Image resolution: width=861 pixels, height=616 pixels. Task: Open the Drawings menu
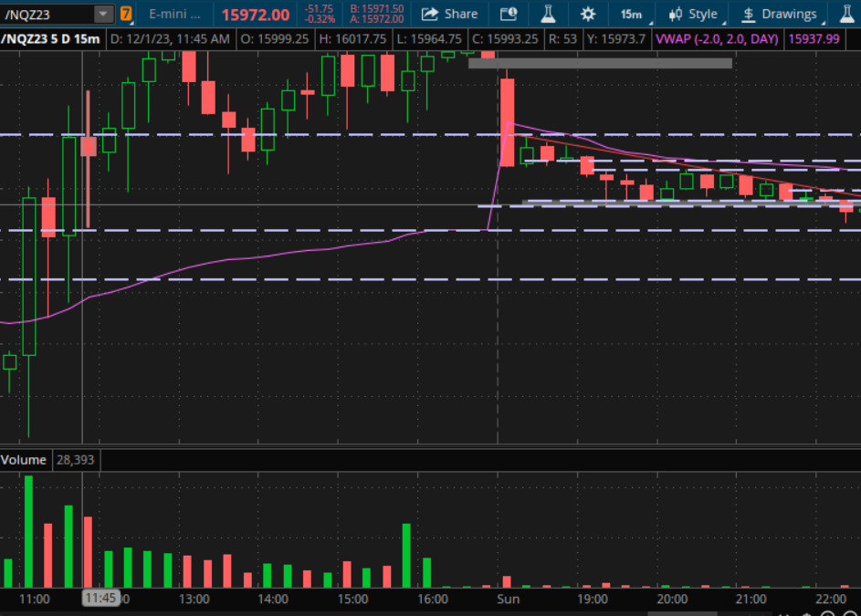point(779,14)
